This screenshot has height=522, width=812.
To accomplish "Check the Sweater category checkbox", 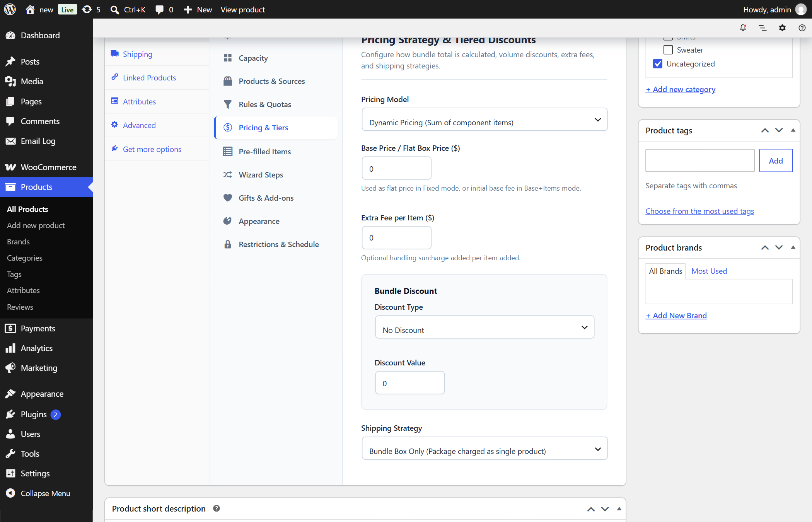I will click(668, 50).
